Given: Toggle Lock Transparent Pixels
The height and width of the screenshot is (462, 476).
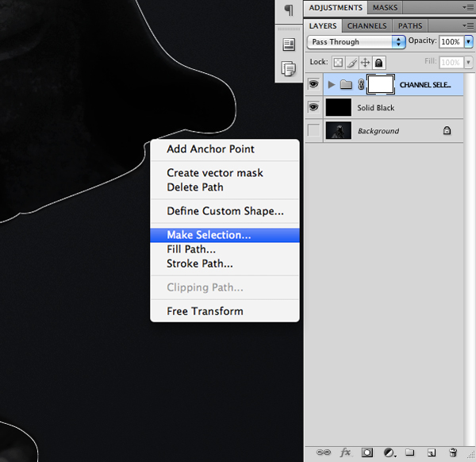Looking at the screenshot, I should (337, 62).
